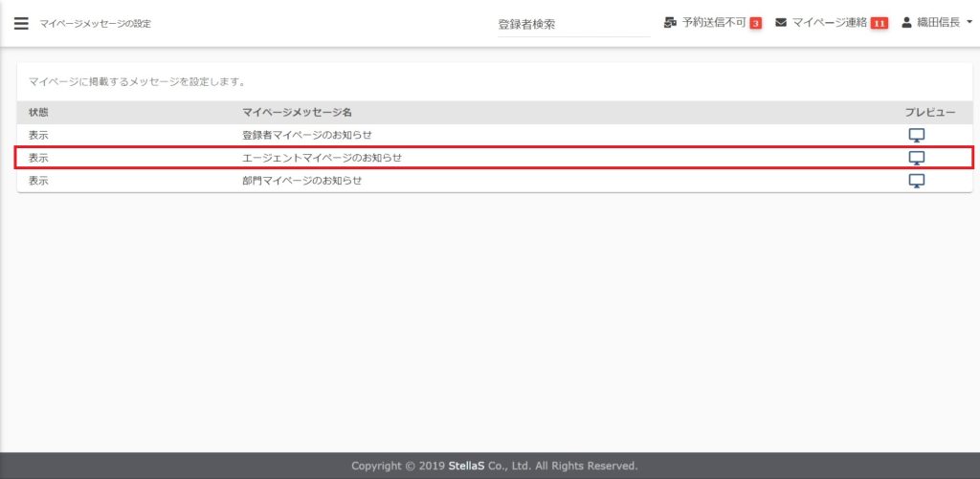The width and height of the screenshot is (980, 479).
Task: Open 登録者マイページのお知らせ message row
Action: pos(307,135)
